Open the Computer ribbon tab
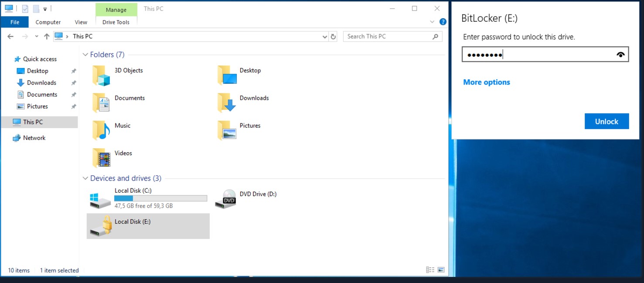The image size is (644, 283). 48,22
